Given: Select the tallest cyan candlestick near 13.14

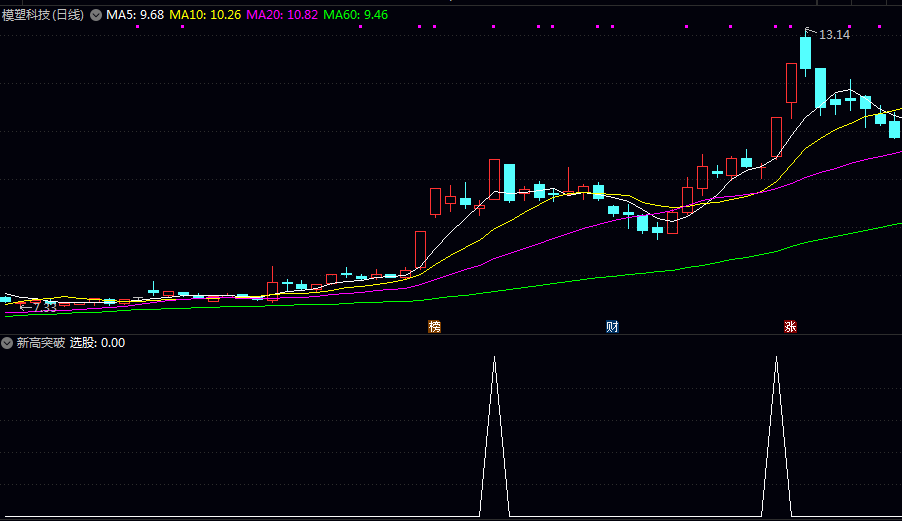Looking at the screenshot, I should (x=805, y=54).
